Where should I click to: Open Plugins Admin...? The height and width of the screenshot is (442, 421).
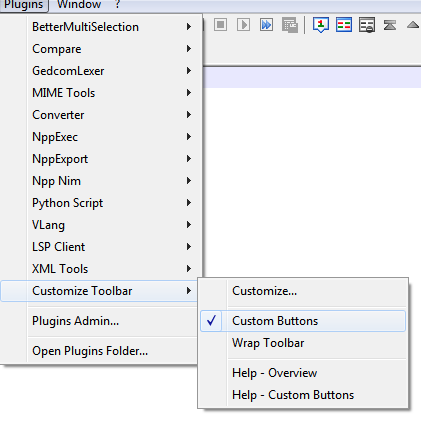[x=99, y=321]
